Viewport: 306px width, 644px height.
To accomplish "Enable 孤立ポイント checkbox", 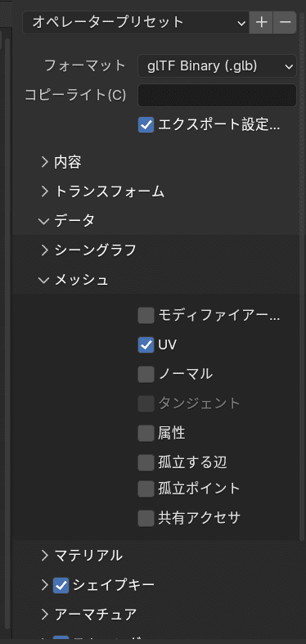I will [146, 489].
